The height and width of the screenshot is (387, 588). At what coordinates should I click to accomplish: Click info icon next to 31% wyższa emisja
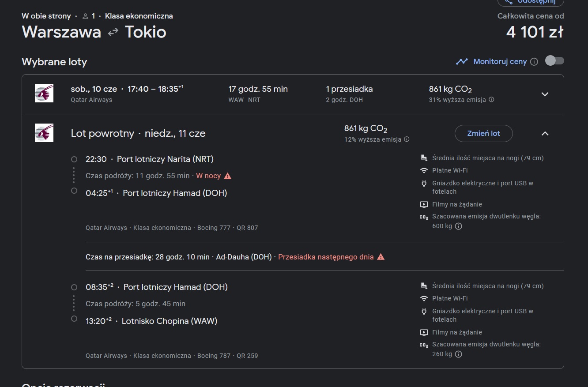click(x=491, y=100)
